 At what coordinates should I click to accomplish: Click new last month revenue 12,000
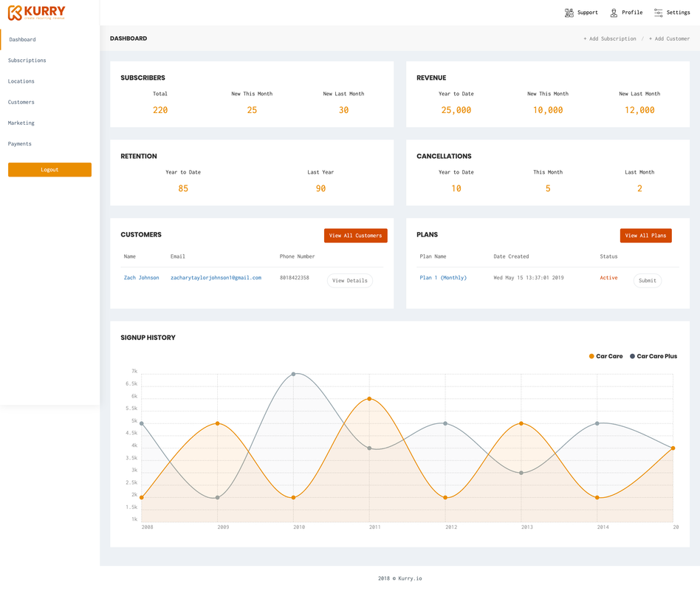click(639, 110)
